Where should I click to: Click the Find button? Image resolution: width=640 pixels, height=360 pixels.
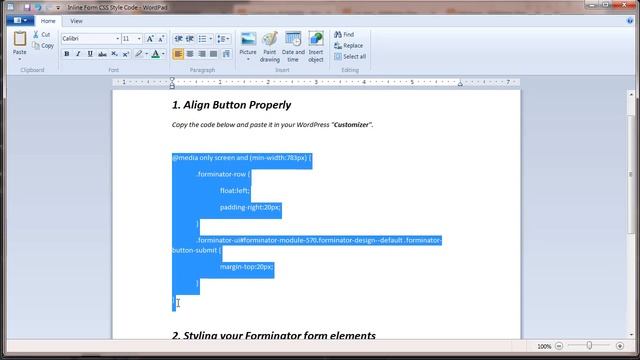pos(344,35)
